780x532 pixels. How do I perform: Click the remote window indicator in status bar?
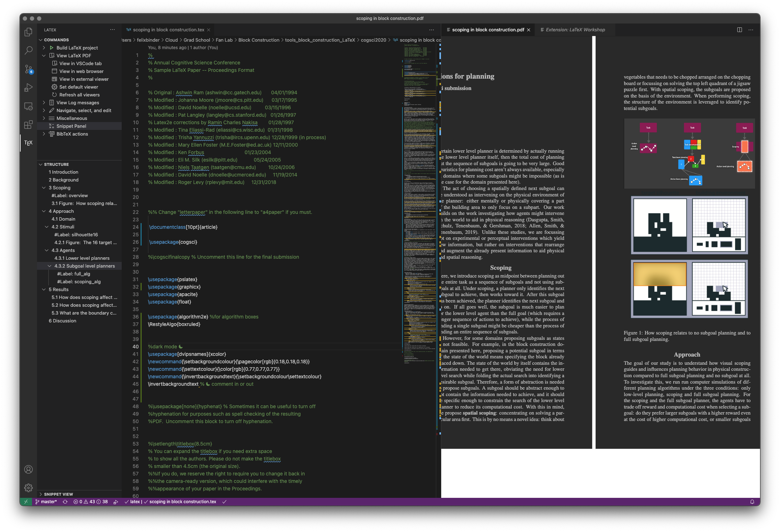point(26,501)
